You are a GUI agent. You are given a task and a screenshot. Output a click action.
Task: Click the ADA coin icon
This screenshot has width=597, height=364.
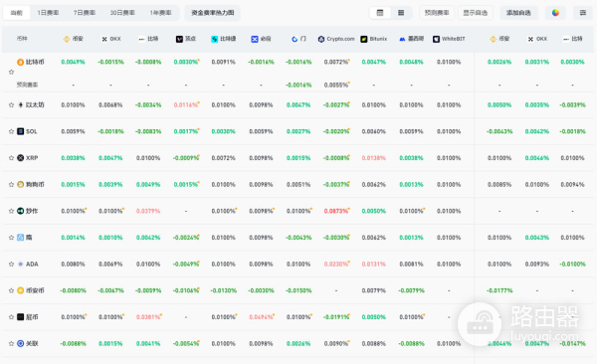tap(21, 264)
